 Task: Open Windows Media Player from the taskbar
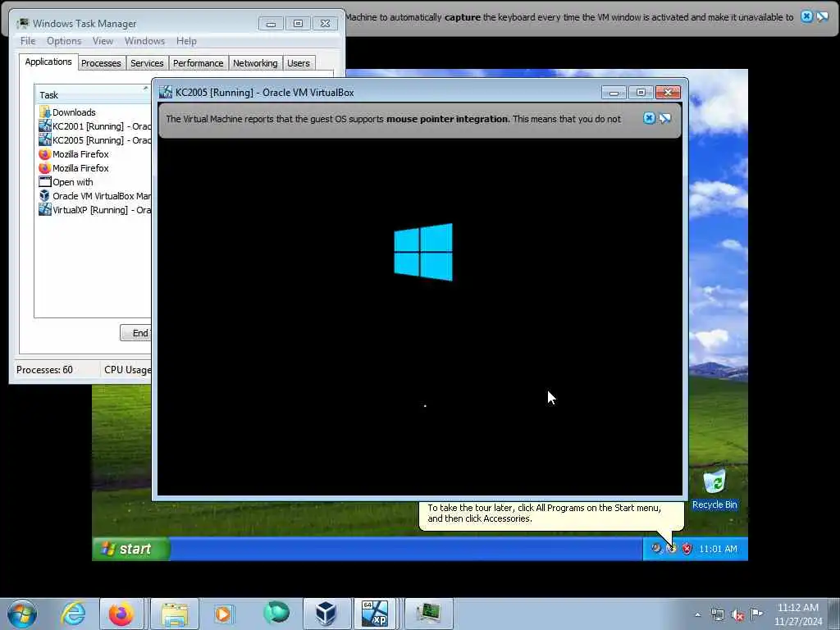[x=223, y=614]
